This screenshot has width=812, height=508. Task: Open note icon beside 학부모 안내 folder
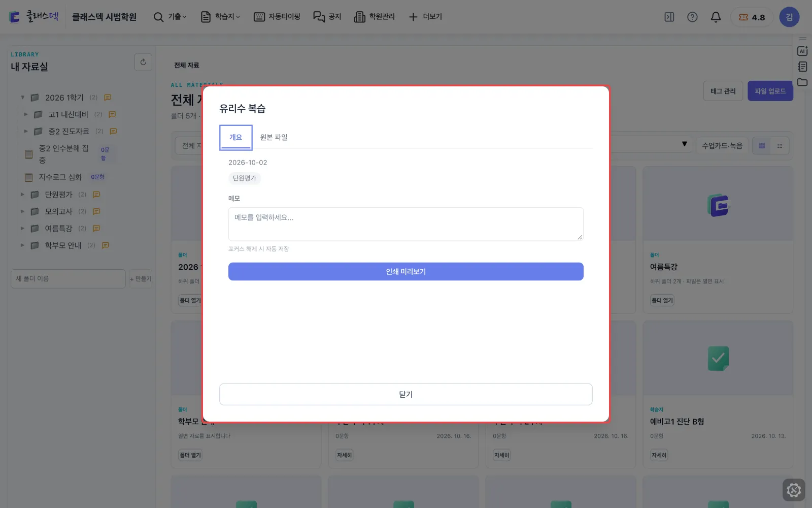click(x=106, y=245)
